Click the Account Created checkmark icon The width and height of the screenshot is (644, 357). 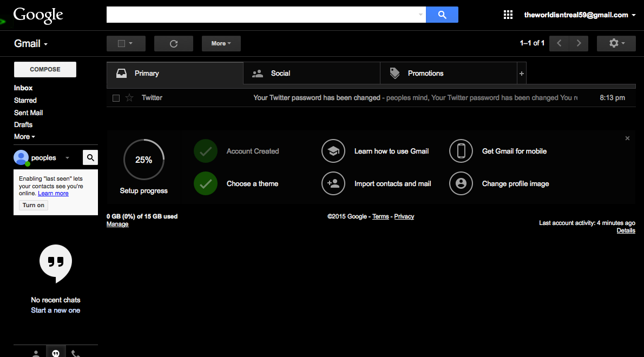(x=206, y=151)
